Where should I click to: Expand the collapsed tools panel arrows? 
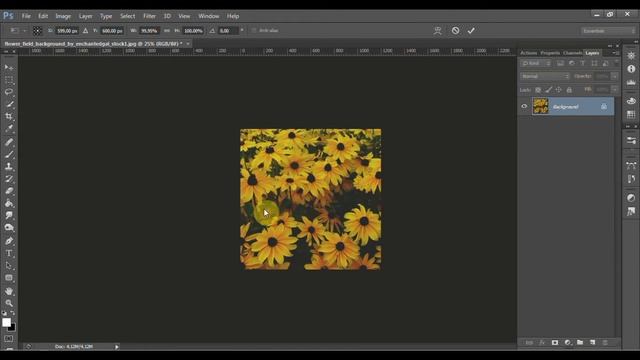(x=6, y=51)
